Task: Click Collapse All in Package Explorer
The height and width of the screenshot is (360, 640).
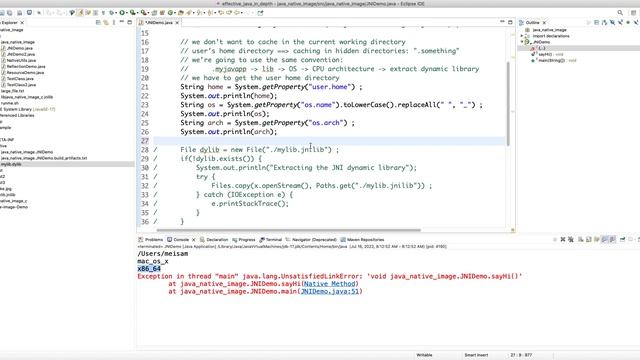Action: pos(98,22)
